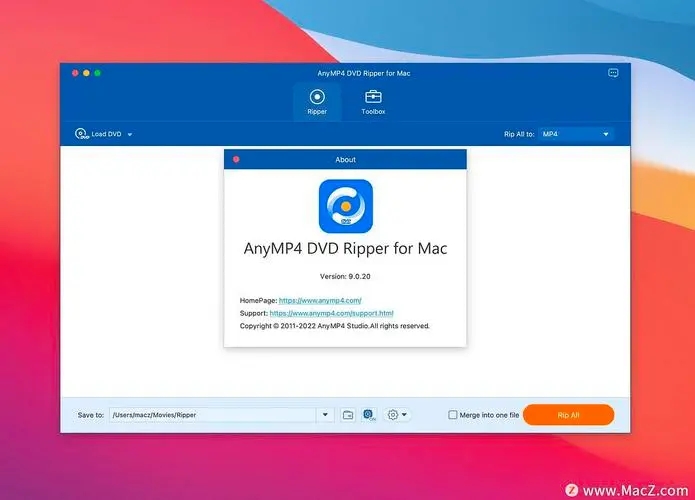Click the green maximize window button
This screenshot has height=500, width=695.
98,73
